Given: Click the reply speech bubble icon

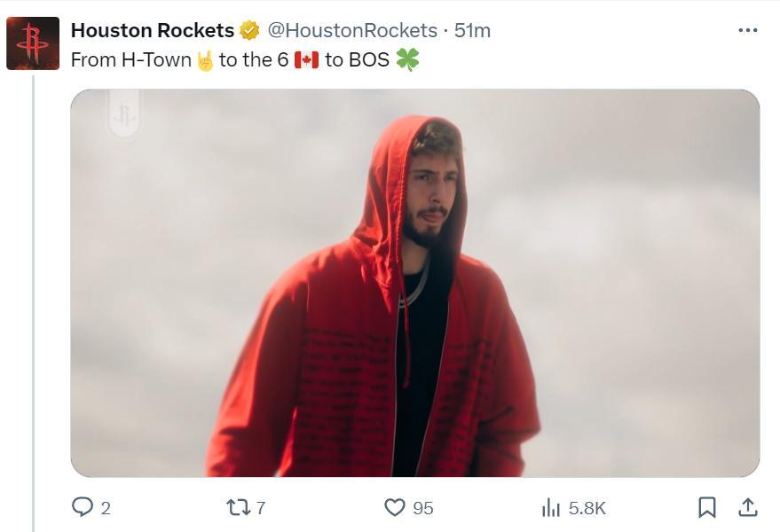Looking at the screenshot, I should tap(83, 507).
